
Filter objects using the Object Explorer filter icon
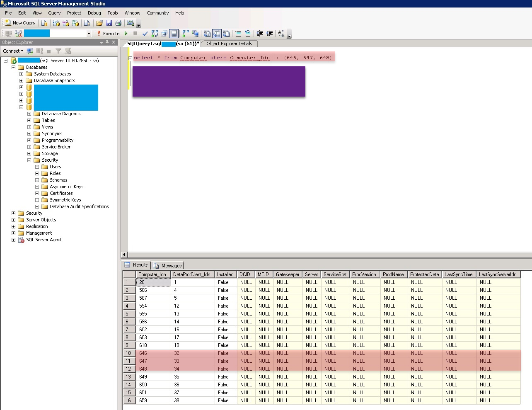tap(59, 51)
